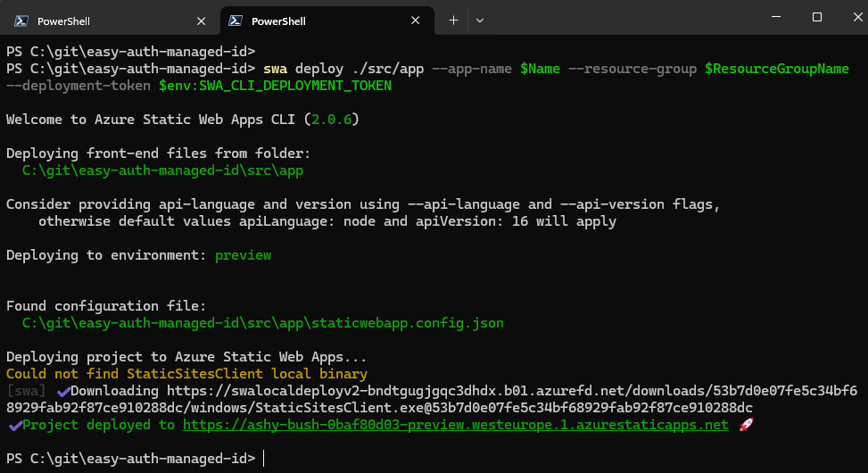The height and width of the screenshot is (473, 868).
Task: Click the checkmark before 'Project deployed'
Action: [x=15, y=426]
